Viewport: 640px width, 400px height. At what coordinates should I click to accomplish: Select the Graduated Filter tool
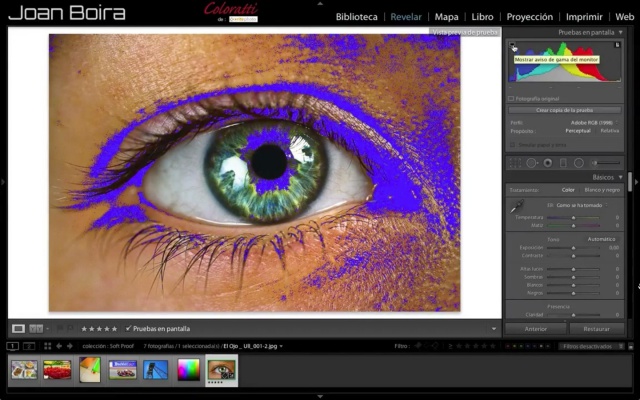(563, 163)
